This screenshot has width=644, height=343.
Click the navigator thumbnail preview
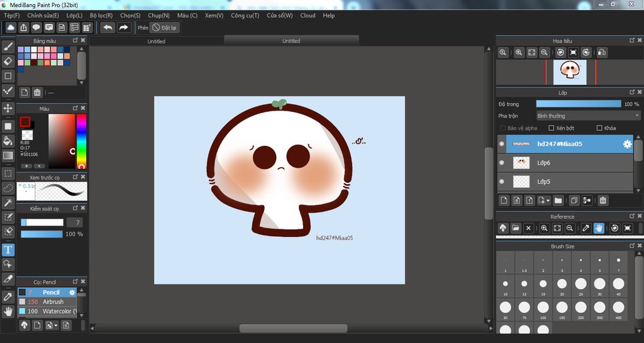click(570, 72)
